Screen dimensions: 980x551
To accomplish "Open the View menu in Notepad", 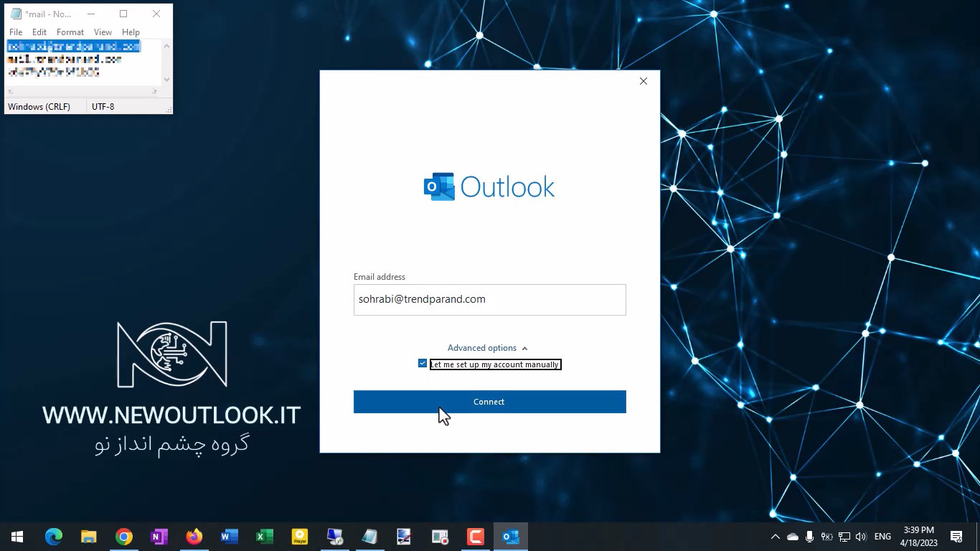I will (x=103, y=32).
